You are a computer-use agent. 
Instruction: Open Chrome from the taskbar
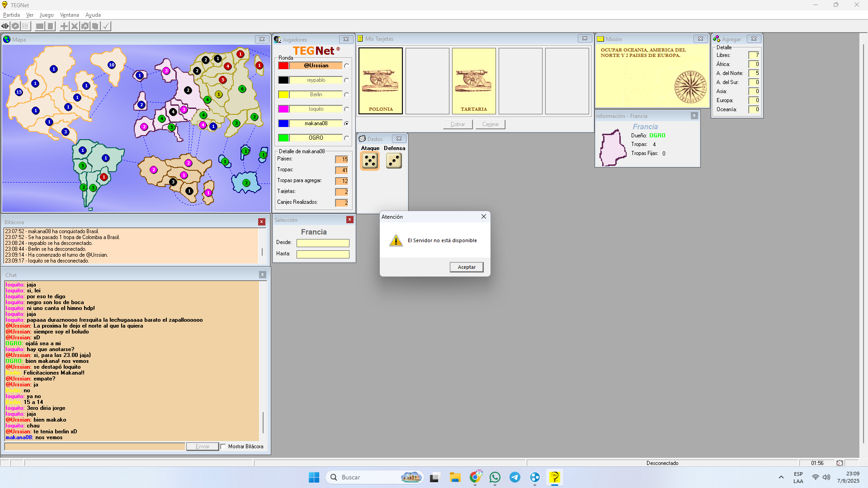pos(475,477)
